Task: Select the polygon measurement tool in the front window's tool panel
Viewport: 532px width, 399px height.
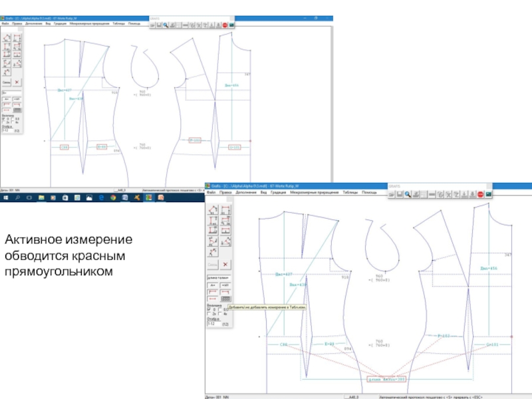Action: tap(213, 210)
